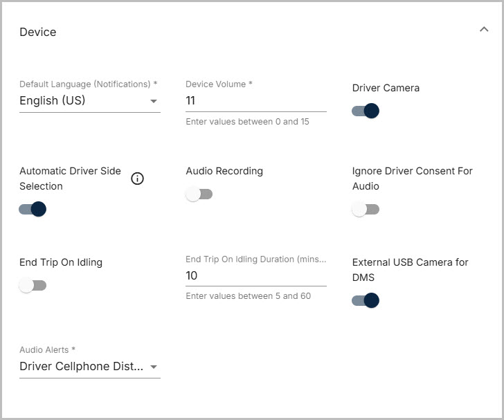Turn on End Trip On Idling

tap(33, 285)
